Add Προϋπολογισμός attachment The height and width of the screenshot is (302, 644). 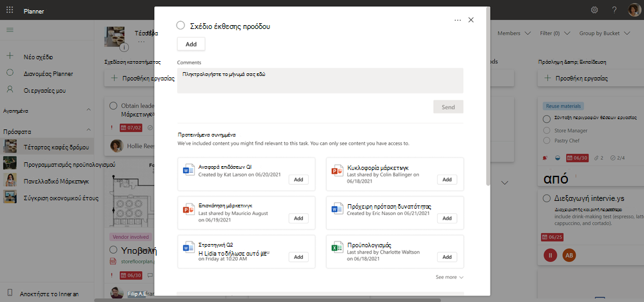pos(447,257)
